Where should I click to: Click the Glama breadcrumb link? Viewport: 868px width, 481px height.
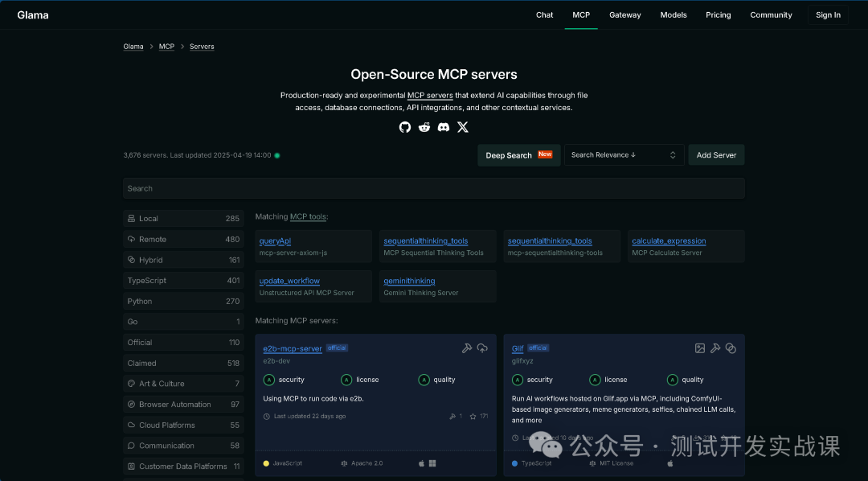pyautogui.click(x=133, y=47)
